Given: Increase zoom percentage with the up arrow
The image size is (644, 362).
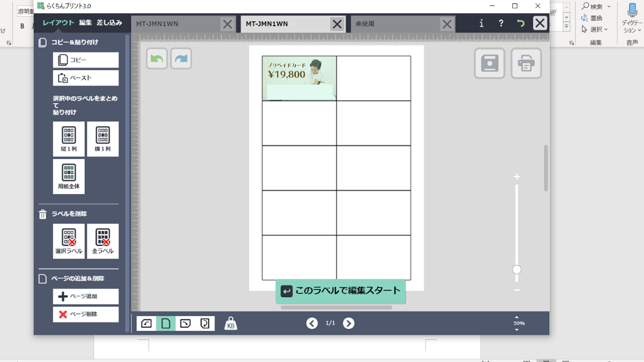Looking at the screenshot, I should point(517,317).
